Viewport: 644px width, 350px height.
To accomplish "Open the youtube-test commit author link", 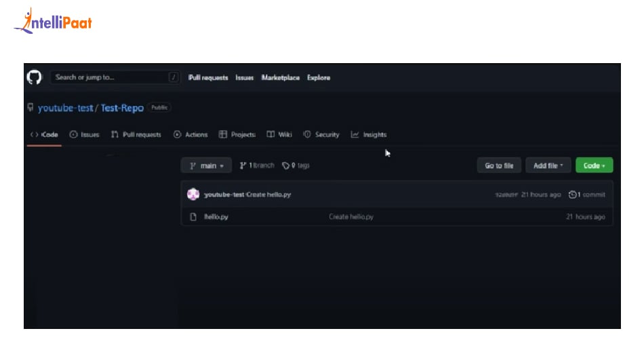I will (x=224, y=195).
